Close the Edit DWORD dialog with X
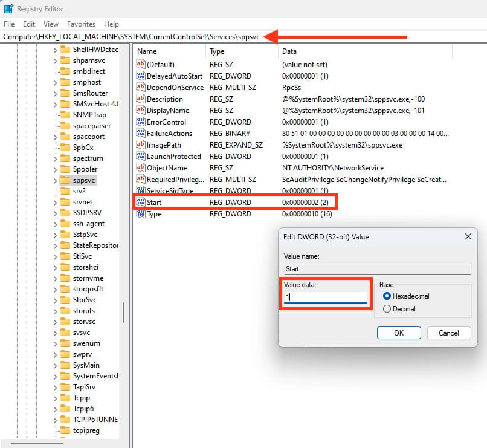This screenshot has height=448, width=487. click(467, 238)
